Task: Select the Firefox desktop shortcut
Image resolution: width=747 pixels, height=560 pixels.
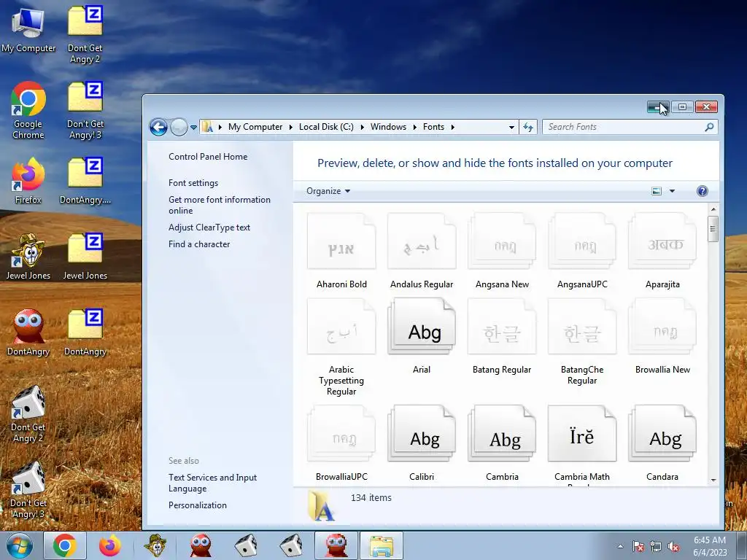Action: click(28, 181)
